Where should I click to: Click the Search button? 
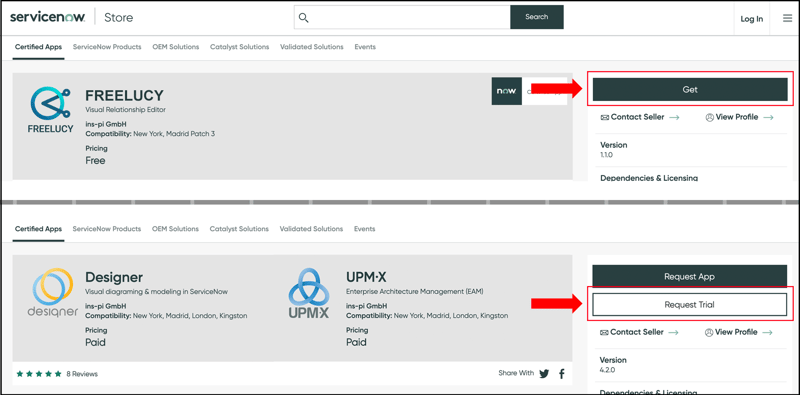tap(537, 17)
